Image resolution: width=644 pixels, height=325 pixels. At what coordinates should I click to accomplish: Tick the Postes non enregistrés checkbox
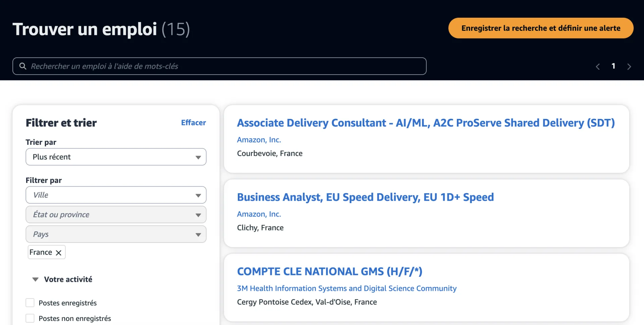click(x=30, y=318)
